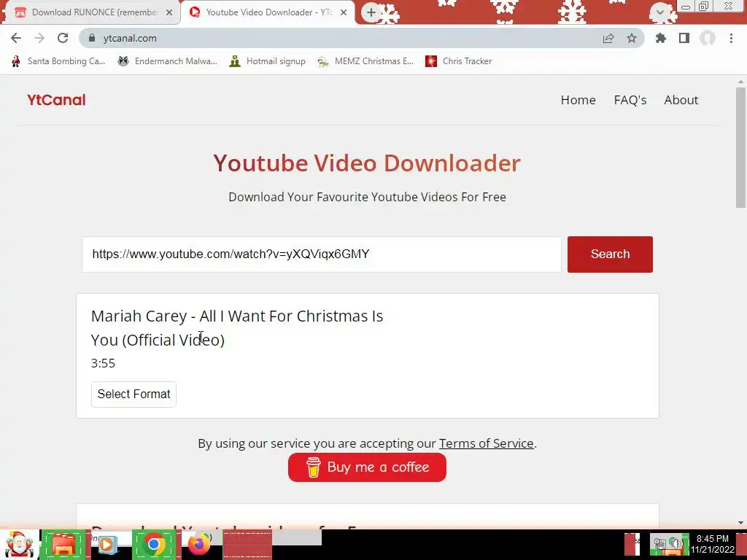This screenshot has height=560, width=747.
Task: Open the FAQ's page
Action: click(x=630, y=100)
